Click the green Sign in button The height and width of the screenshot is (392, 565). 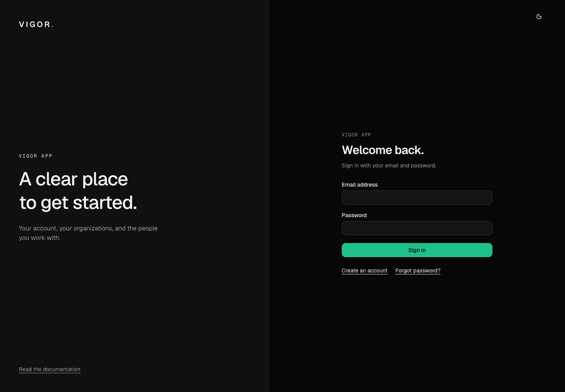(417, 250)
